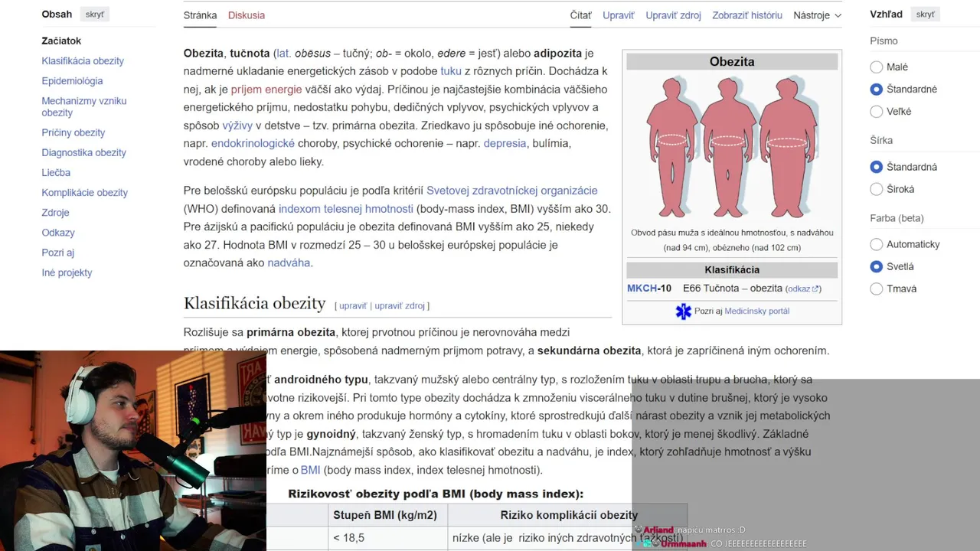Screen dimensions: 980x551
Task: Go to Príčiny obezity section
Action: click(x=73, y=133)
